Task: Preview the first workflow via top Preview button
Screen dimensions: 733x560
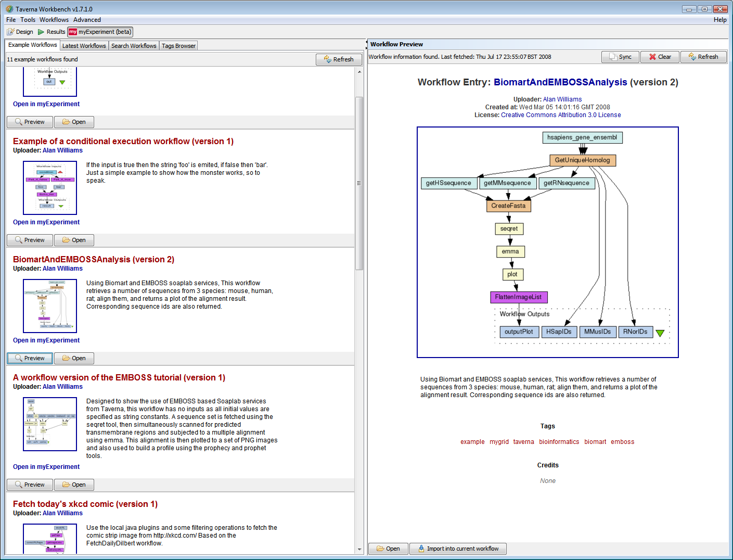Action: point(30,122)
